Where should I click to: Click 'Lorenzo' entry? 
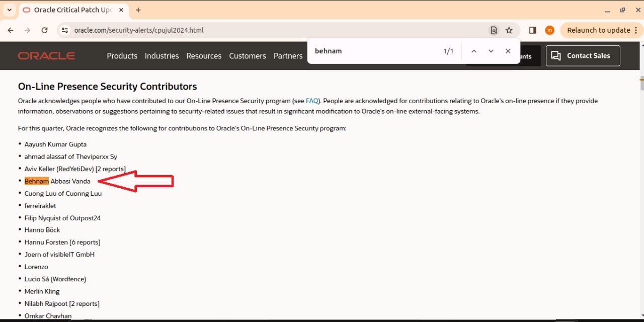coord(36,267)
